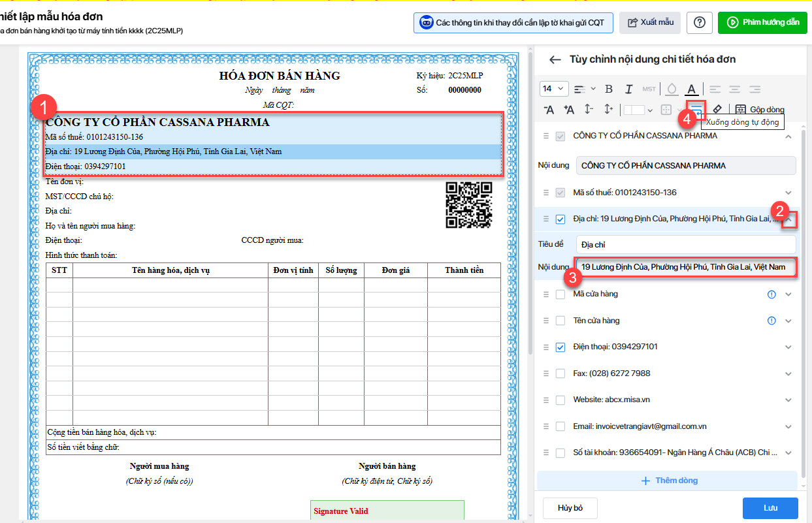Increase font size with the plus-A icon
Screen dimensions: 812x523
569,110
